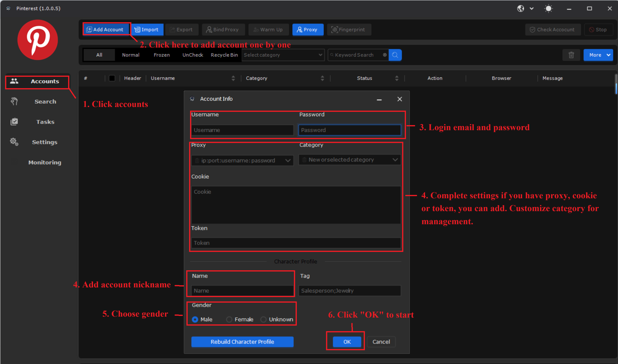Click the globe language icon

click(520, 9)
